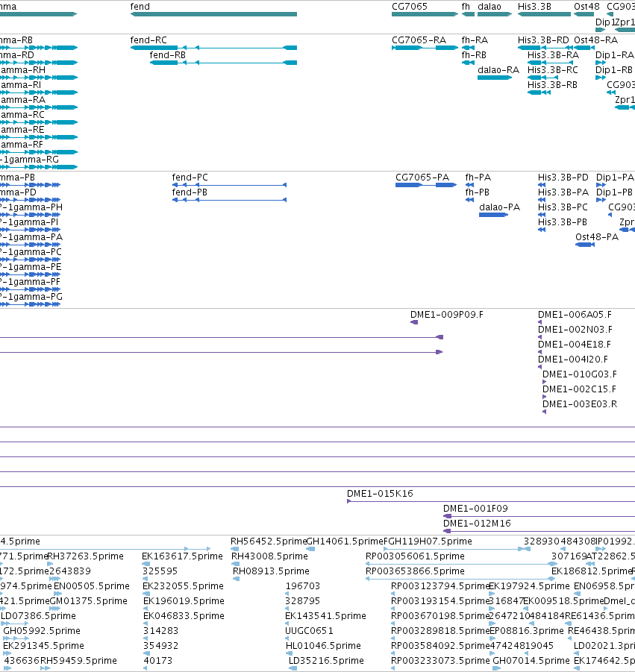Click the CG7065-RA transcript
Viewport: 635px width, 672px height.
(x=425, y=48)
